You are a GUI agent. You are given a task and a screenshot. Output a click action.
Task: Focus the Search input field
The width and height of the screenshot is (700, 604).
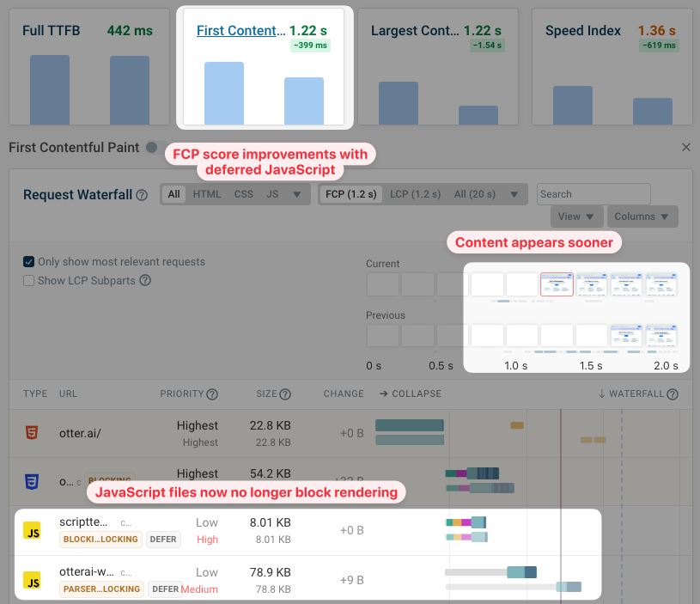tap(593, 194)
